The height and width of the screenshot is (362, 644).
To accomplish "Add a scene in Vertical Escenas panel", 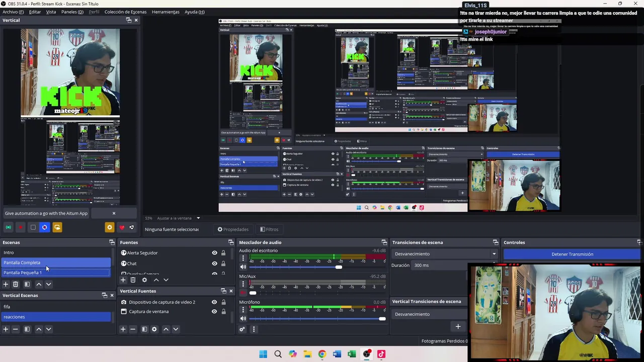I will (6, 329).
